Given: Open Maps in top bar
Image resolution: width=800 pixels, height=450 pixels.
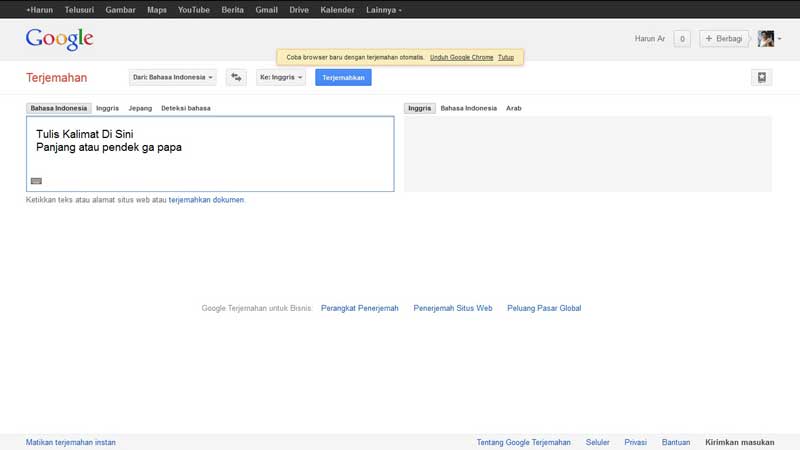Looking at the screenshot, I should coord(157,10).
